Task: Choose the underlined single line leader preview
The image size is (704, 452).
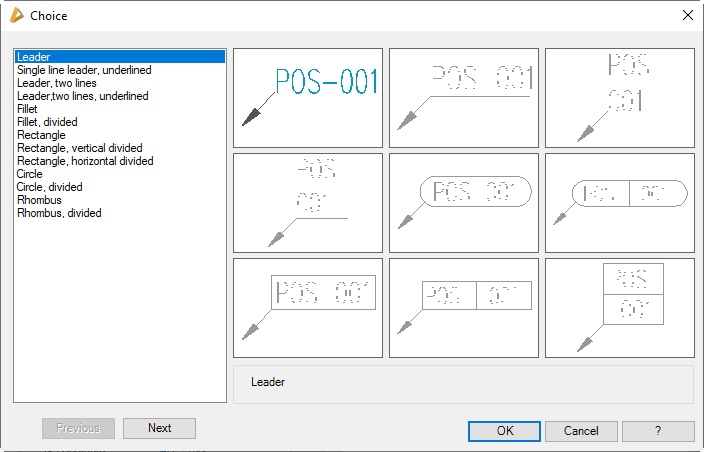Action: pos(464,98)
